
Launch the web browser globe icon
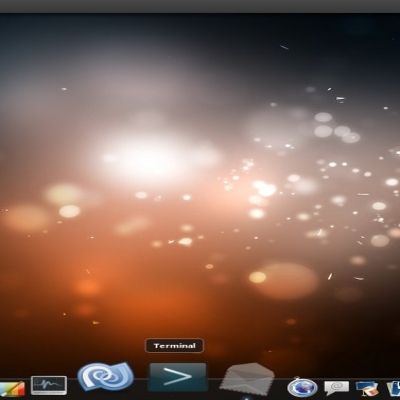pyautogui.click(x=302, y=388)
